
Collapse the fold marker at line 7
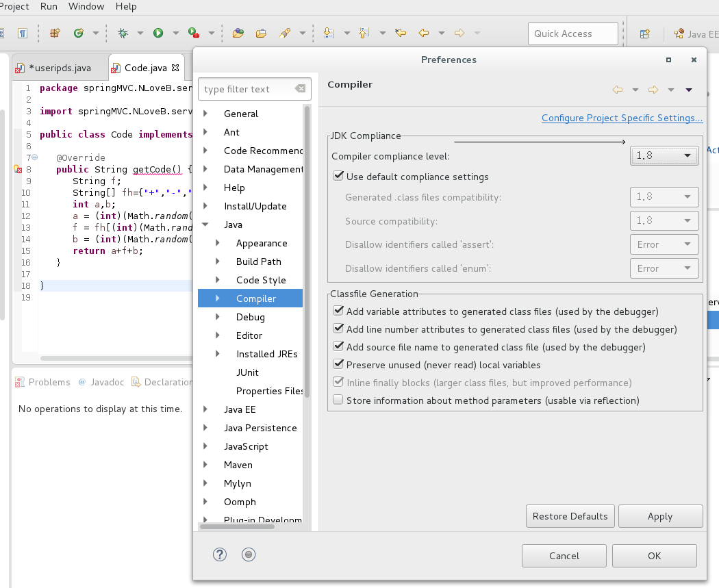click(35, 157)
